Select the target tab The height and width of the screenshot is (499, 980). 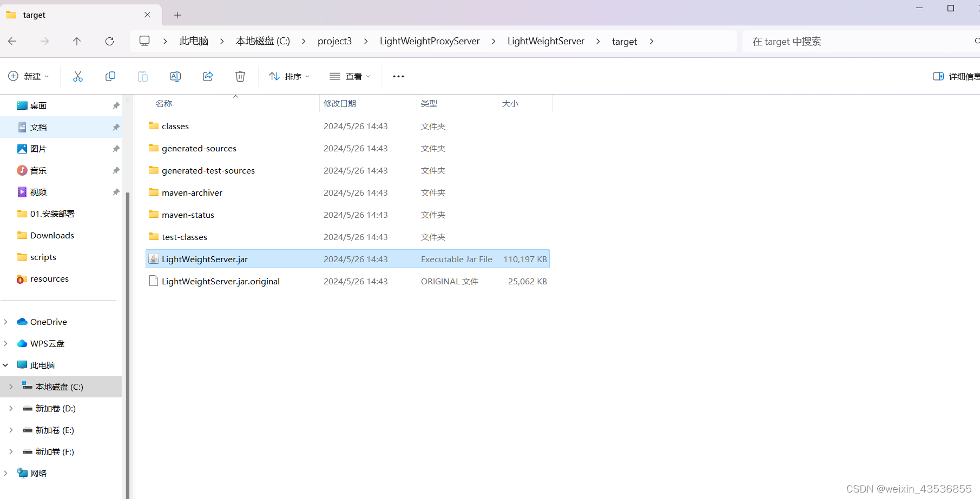tap(81, 15)
